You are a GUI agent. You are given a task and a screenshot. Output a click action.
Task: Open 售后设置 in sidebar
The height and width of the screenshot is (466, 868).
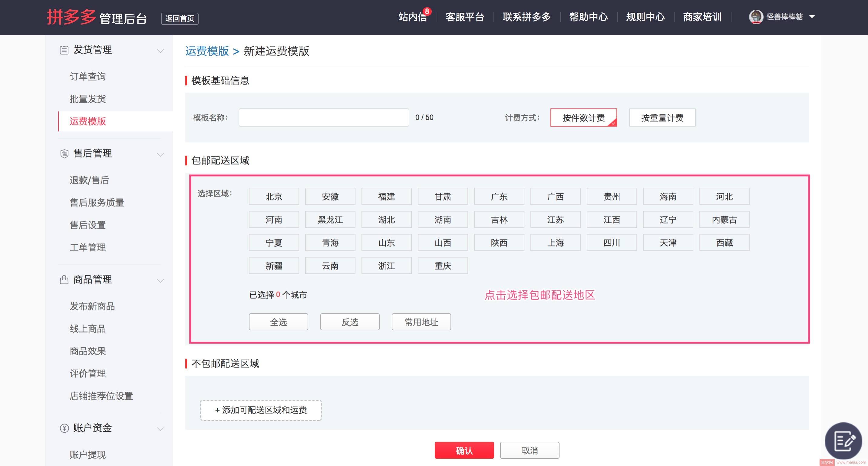[87, 225]
